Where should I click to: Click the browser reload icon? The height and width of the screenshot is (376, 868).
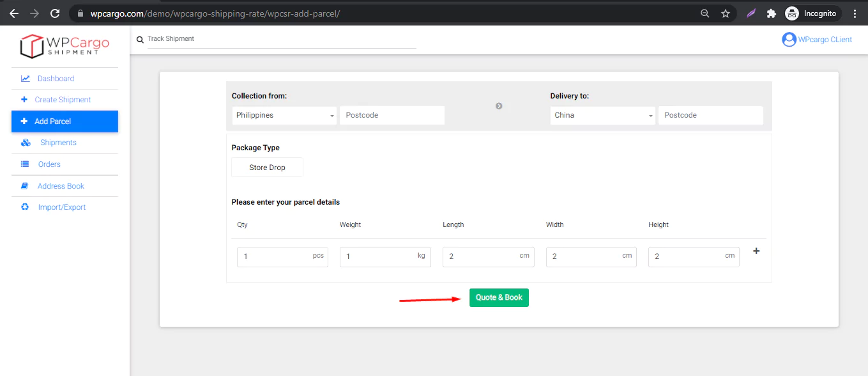tap(55, 13)
